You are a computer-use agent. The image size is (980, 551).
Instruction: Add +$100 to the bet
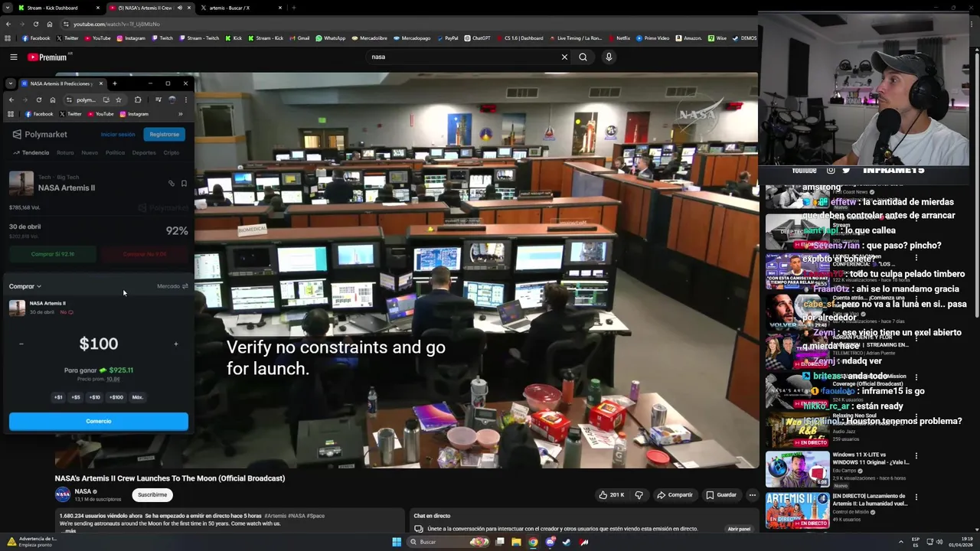(116, 397)
